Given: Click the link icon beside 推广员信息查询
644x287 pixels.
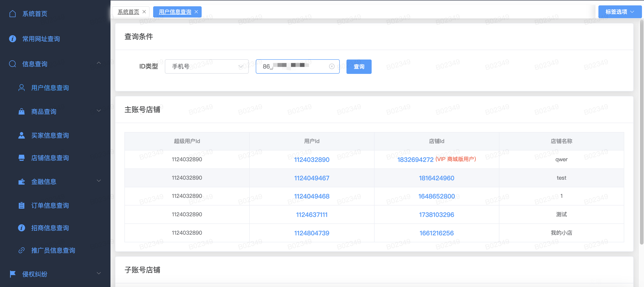Looking at the screenshot, I should coord(22,250).
